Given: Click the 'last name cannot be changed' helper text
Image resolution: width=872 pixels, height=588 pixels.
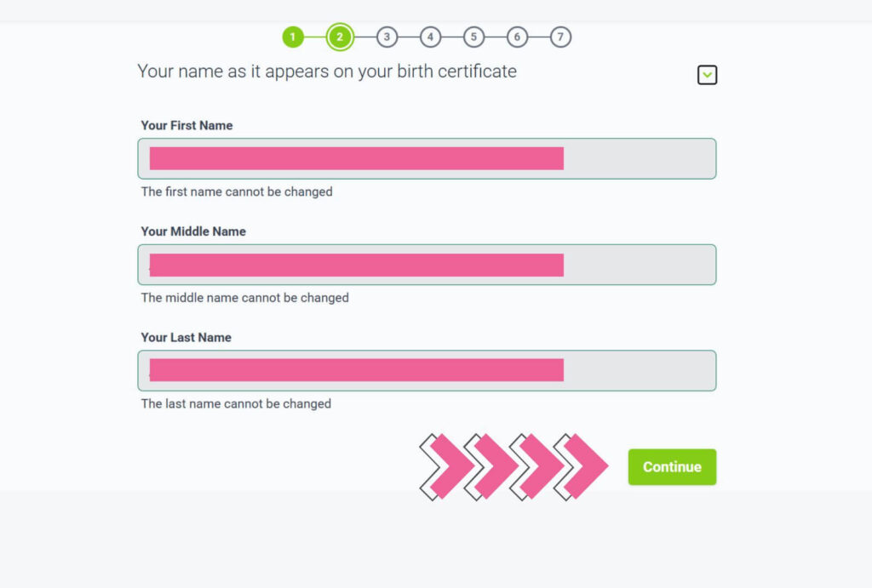Looking at the screenshot, I should (236, 403).
